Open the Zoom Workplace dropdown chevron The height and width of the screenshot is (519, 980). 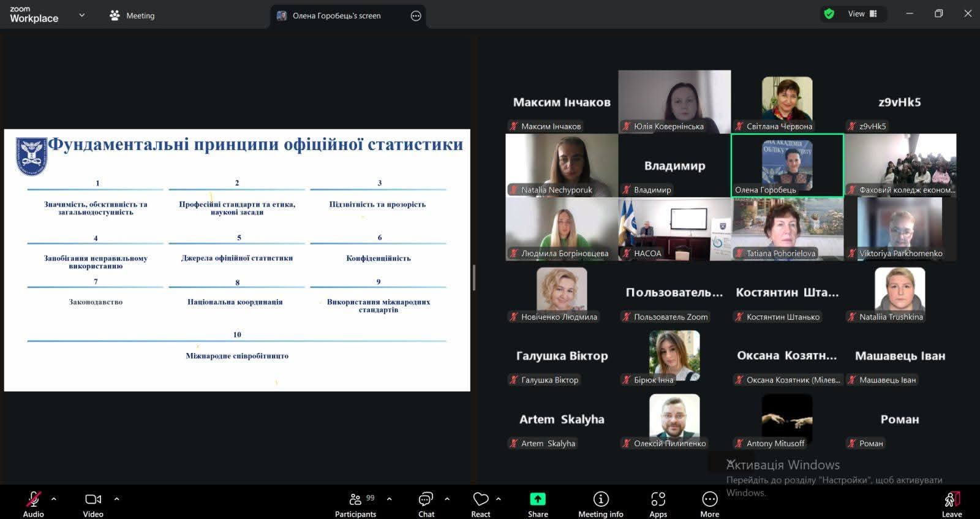click(82, 15)
